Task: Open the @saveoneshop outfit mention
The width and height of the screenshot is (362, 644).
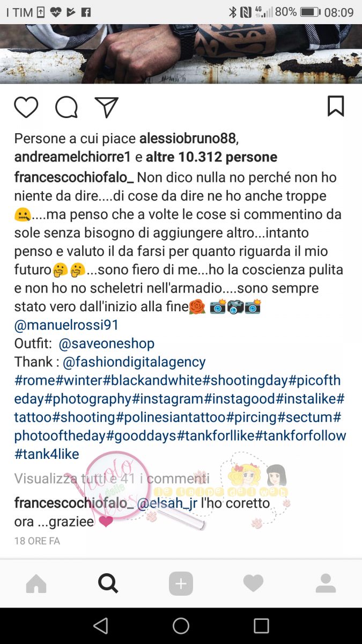Action: 107,343
